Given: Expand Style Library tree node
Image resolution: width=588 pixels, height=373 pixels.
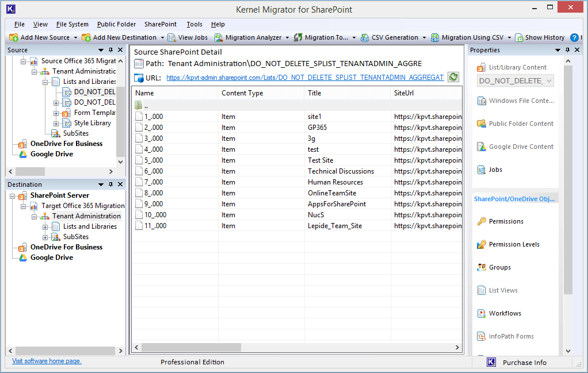Looking at the screenshot, I should [x=56, y=123].
